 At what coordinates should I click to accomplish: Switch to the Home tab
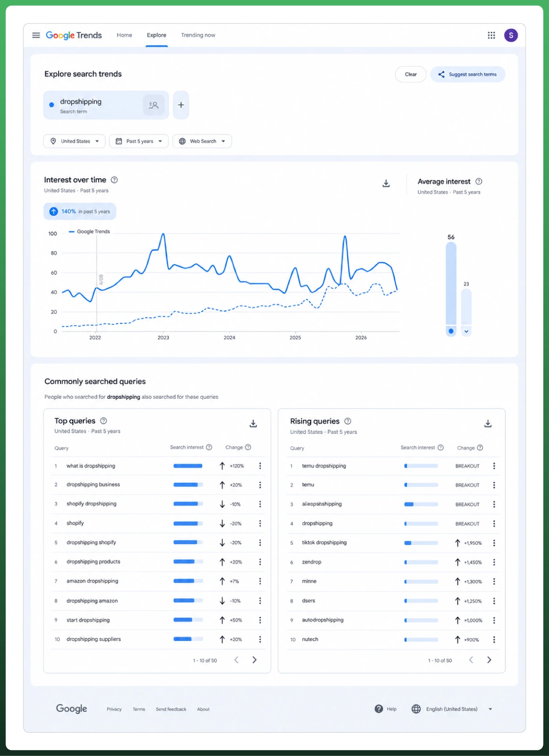click(x=124, y=35)
